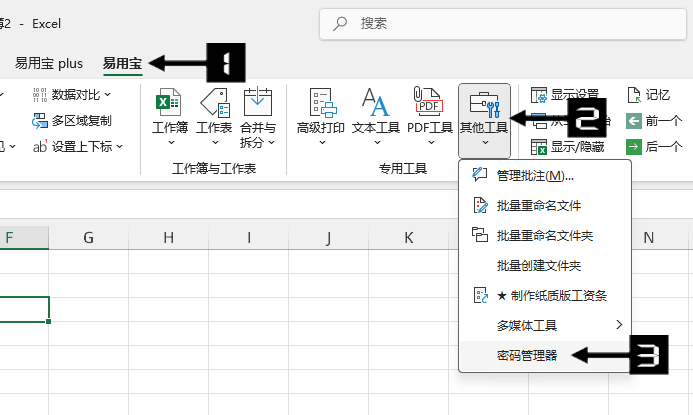The width and height of the screenshot is (693, 415).
Task: Choose 密码管理器 from the menu
Action: coord(545,356)
